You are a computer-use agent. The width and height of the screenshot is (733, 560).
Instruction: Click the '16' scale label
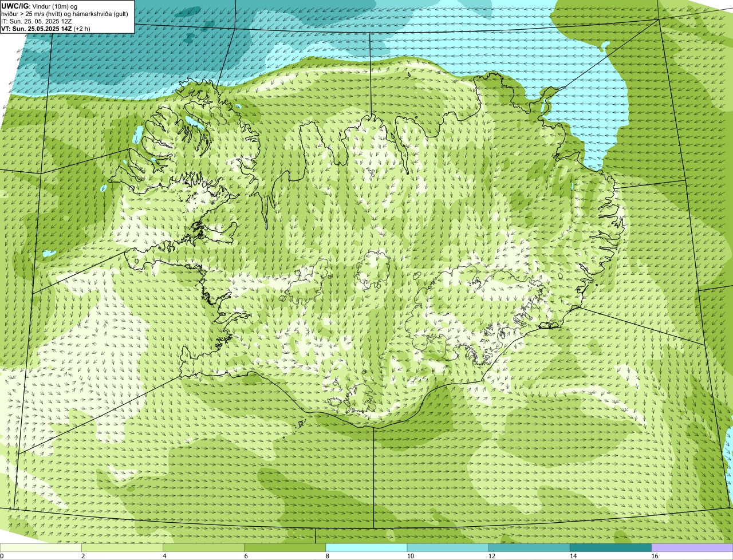[x=655, y=556]
